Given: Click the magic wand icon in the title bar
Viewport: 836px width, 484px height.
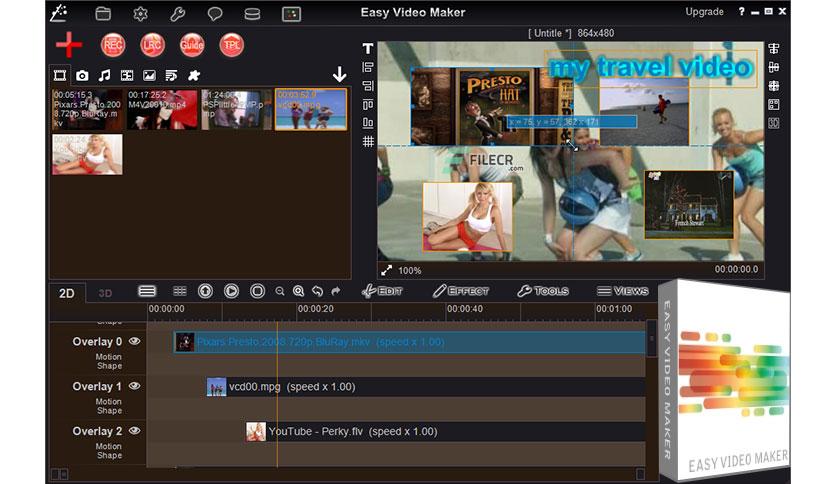Looking at the screenshot, I should [59, 13].
